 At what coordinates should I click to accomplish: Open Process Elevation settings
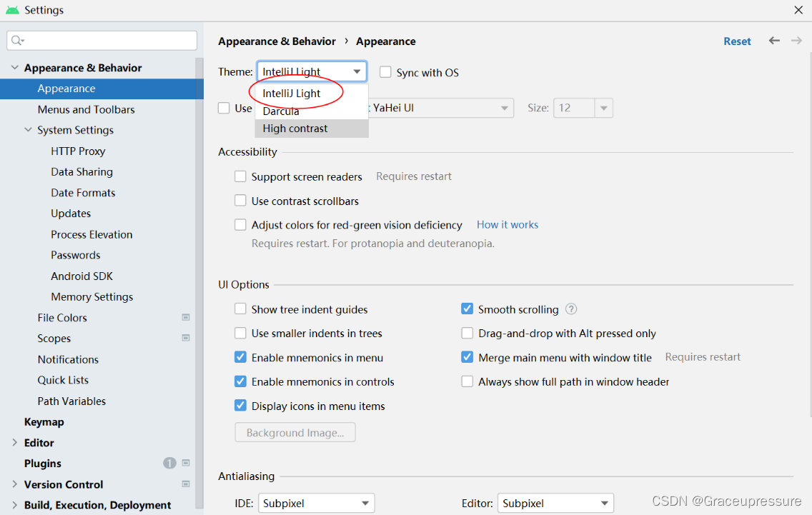pyautogui.click(x=91, y=234)
